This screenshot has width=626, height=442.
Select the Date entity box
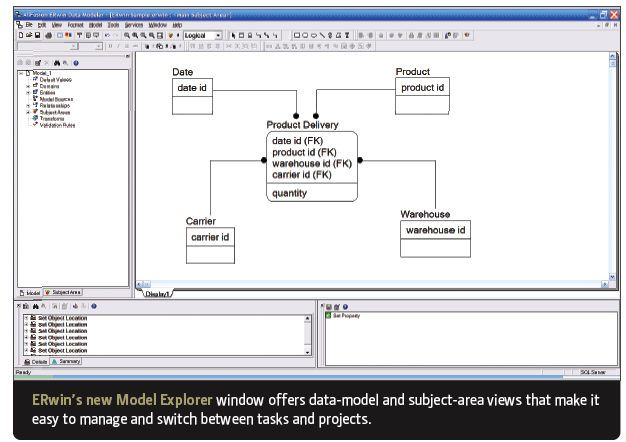pyautogui.click(x=192, y=97)
